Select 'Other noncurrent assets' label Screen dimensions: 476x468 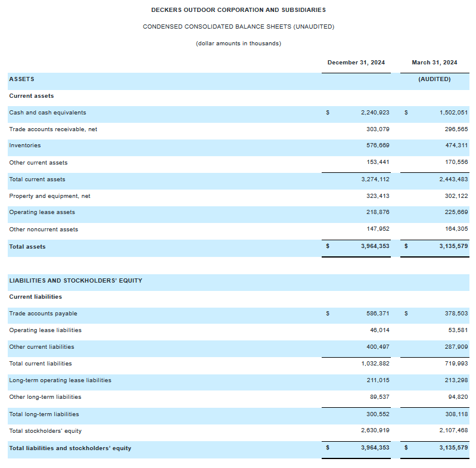(43, 230)
